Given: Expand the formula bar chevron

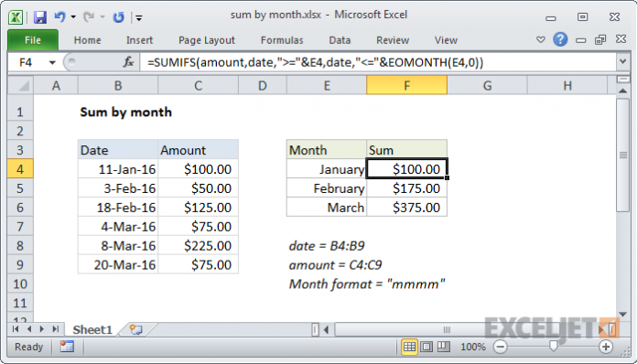Looking at the screenshot, I should pos(622,62).
